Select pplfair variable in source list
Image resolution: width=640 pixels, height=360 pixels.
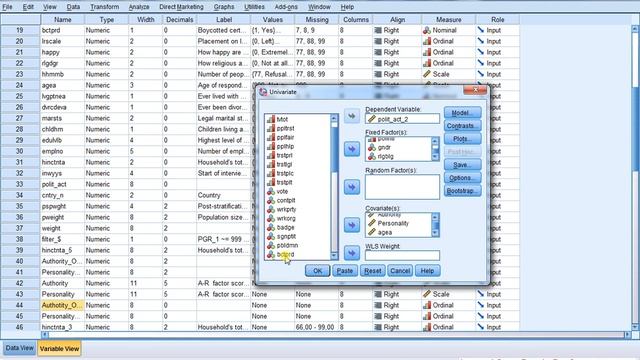[285, 137]
